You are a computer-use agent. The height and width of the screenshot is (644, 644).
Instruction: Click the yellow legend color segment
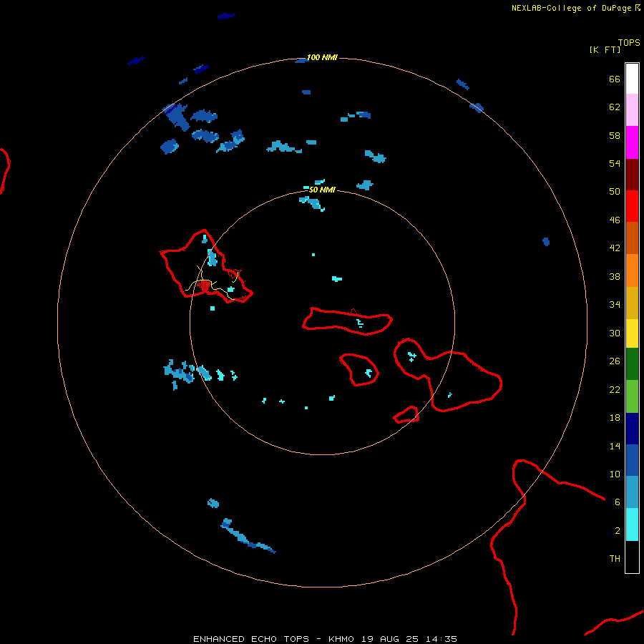tap(632, 333)
